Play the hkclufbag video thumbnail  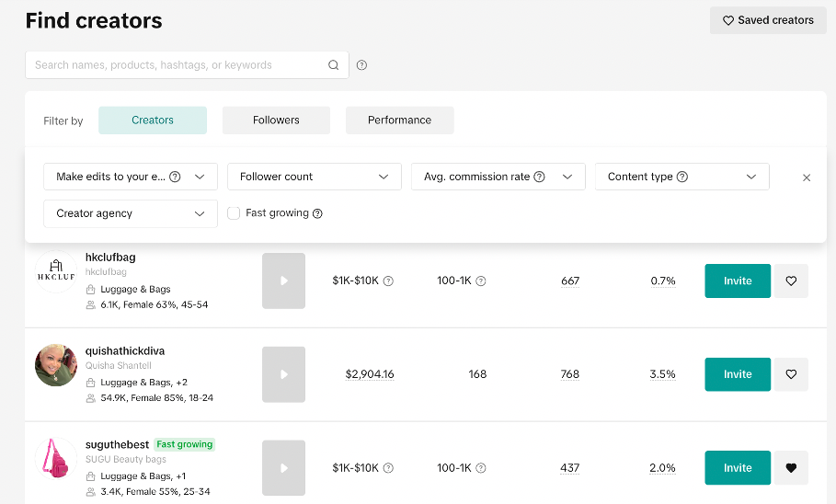pyautogui.click(x=283, y=281)
